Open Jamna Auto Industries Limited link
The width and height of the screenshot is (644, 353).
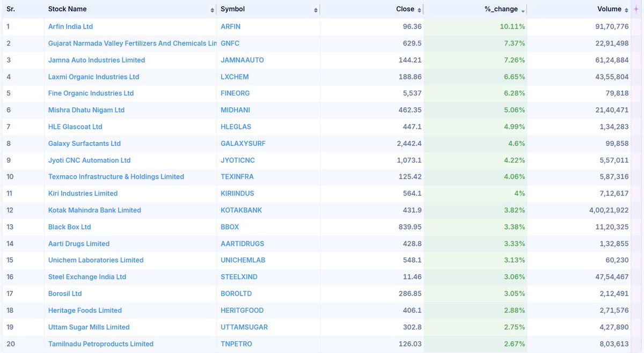pyautogui.click(x=97, y=60)
